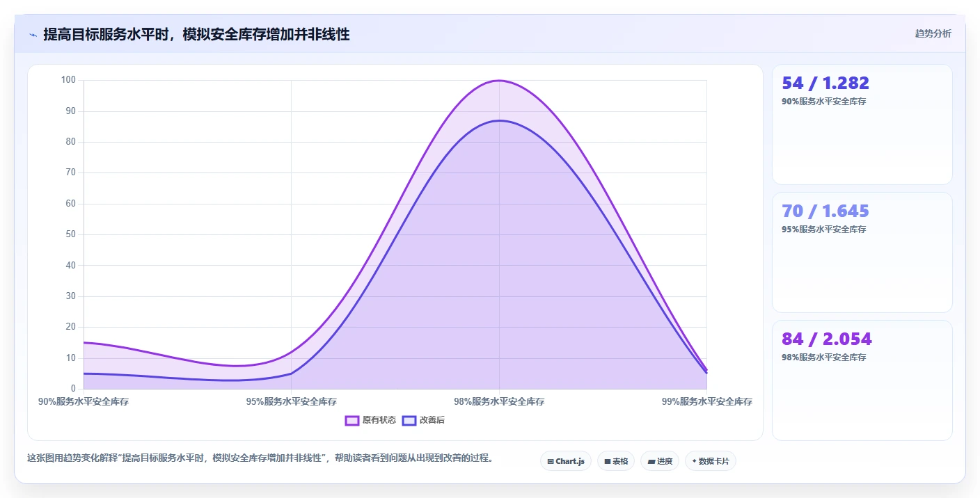Click the purple 原有状态 legend swatch
The image size is (980, 498).
[x=352, y=420]
